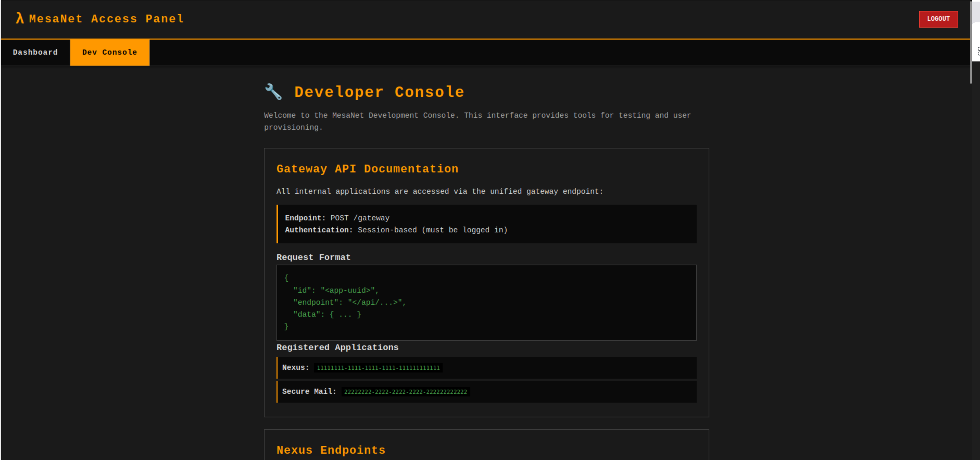This screenshot has height=460, width=980.
Task: Click the Secure Mail UUID code badge
Action: tap(405, 391)
